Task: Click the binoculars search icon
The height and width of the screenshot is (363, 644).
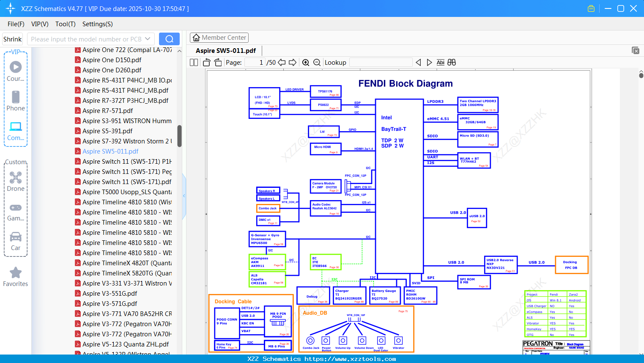Action: coord(452,63)
